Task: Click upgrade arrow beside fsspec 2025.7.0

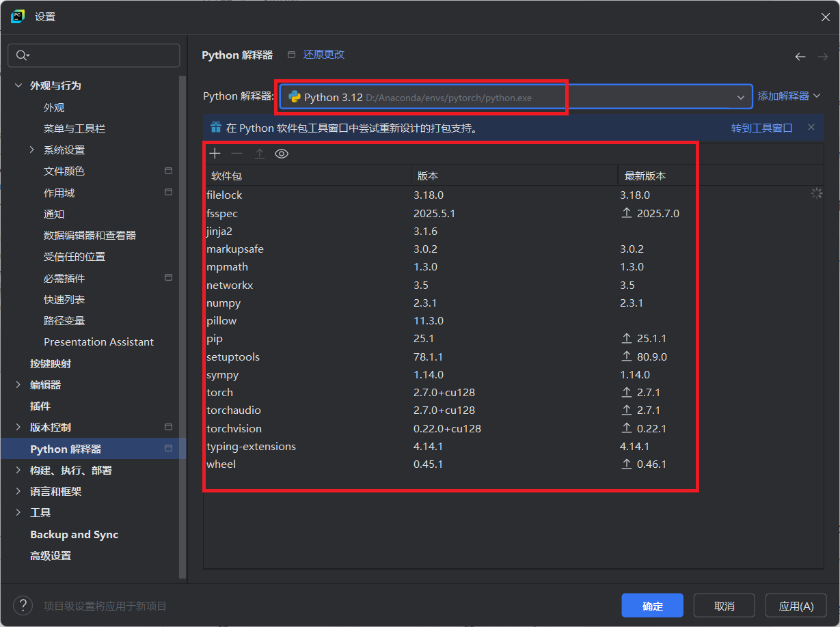Action: click(627, 213)
